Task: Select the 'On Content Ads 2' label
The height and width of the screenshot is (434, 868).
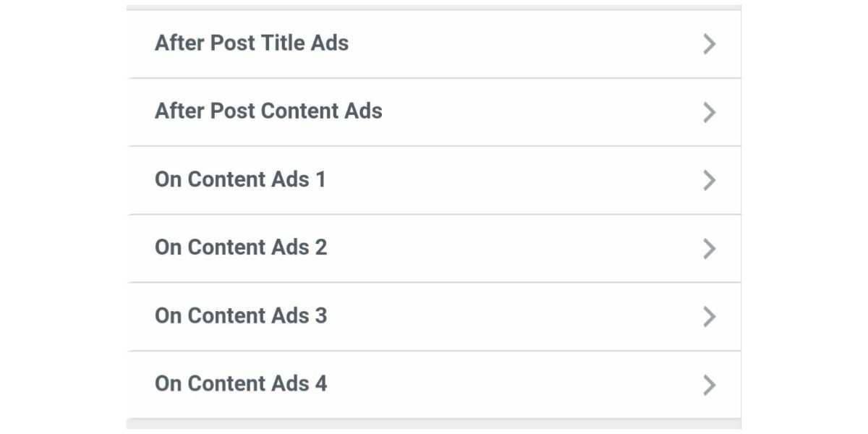Action: pyautogui.click(x=241, y=247)
